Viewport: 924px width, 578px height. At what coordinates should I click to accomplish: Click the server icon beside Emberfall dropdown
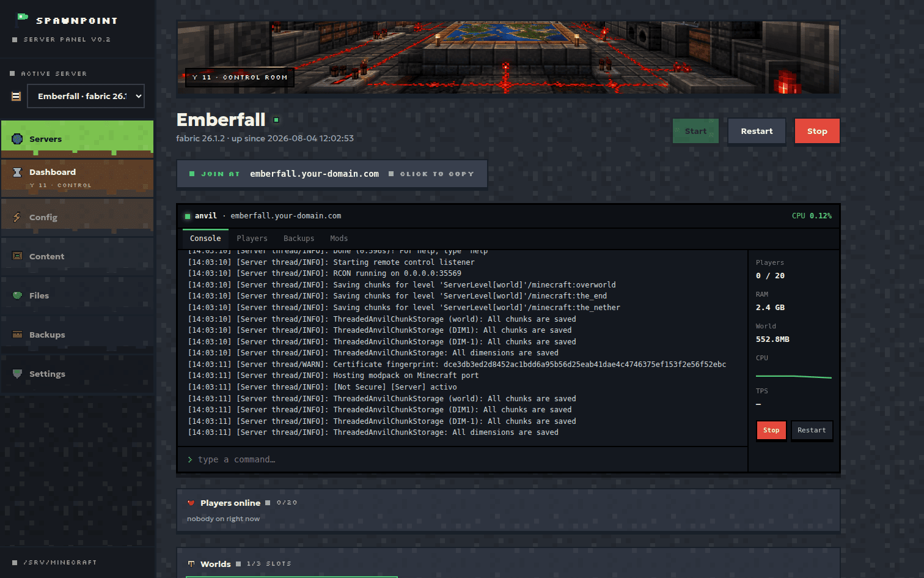point(16,96)
